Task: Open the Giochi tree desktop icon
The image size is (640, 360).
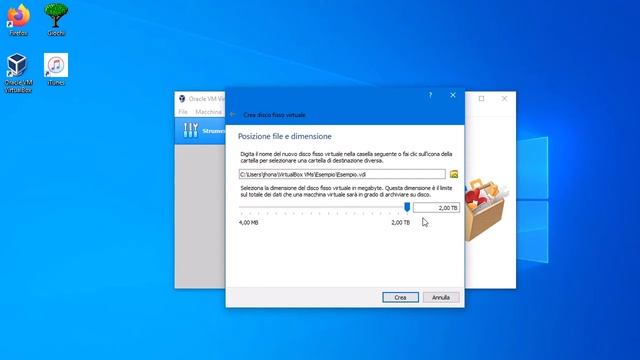Action: [x=56, y=19]
